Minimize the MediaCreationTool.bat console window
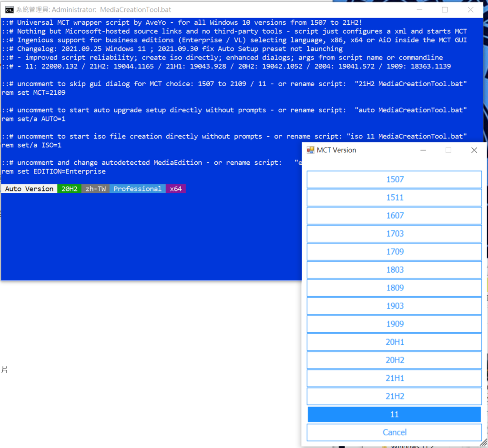The image size is (488, 448). pos(419,10)
